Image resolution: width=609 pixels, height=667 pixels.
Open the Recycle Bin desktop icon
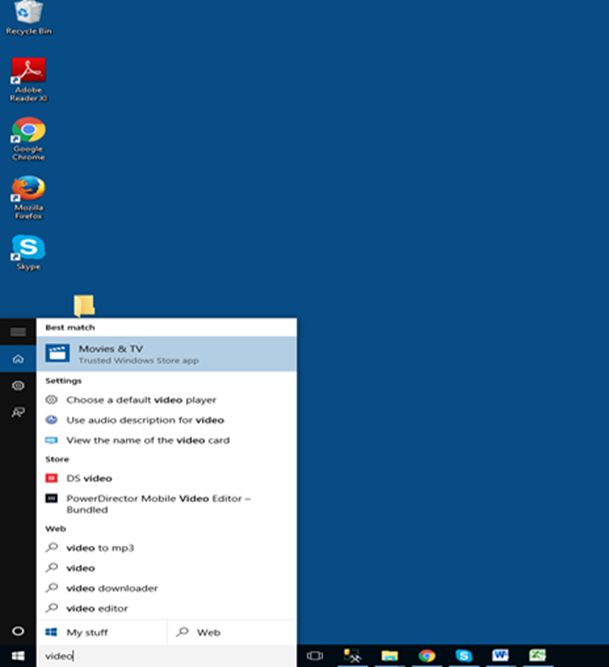click(28, 18)
